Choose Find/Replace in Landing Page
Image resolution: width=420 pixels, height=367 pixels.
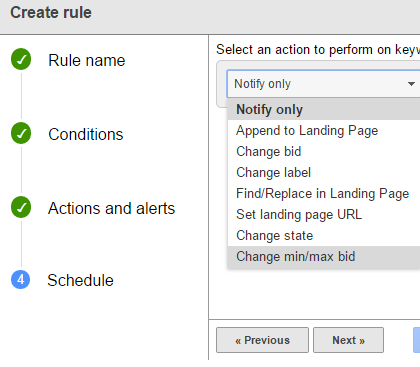coord(324,194)
